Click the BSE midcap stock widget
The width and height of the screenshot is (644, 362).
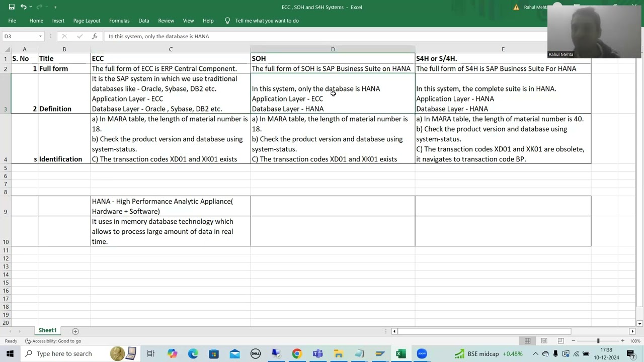point(488,353)
